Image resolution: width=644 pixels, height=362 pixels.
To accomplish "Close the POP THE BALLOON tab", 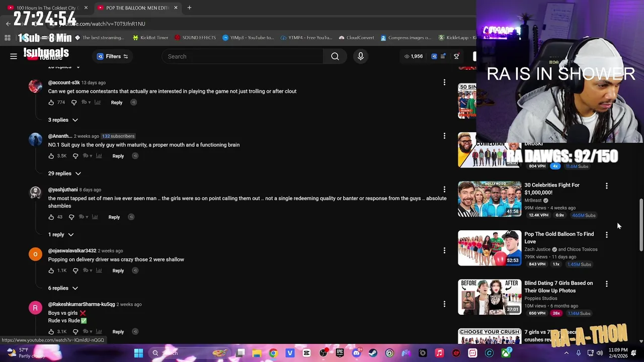I will pos(176,8).
